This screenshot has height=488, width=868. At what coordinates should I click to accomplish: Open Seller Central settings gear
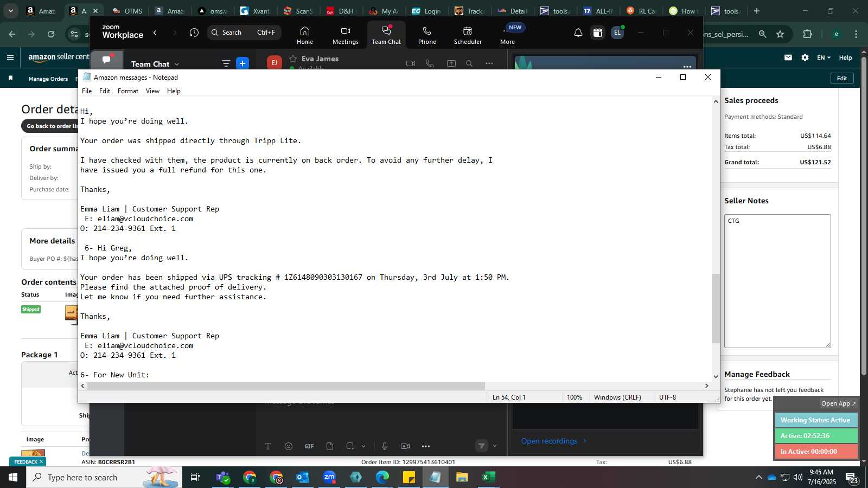click(805, 57)
